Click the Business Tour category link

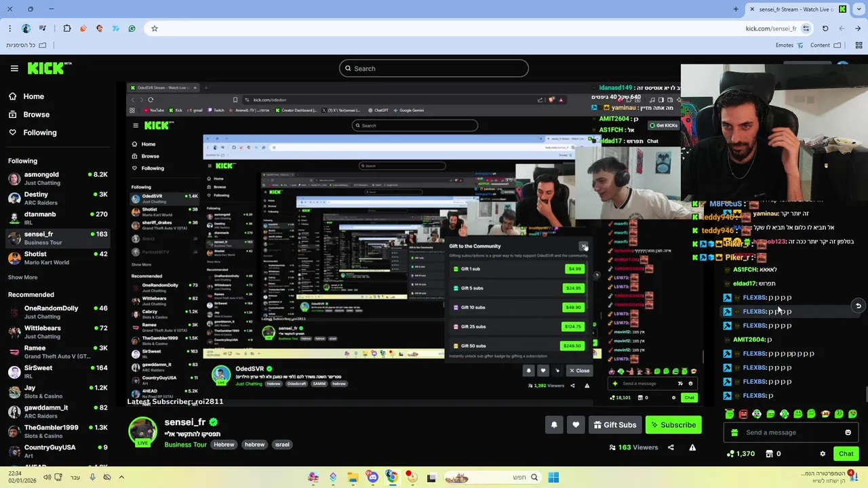(185, 445)
